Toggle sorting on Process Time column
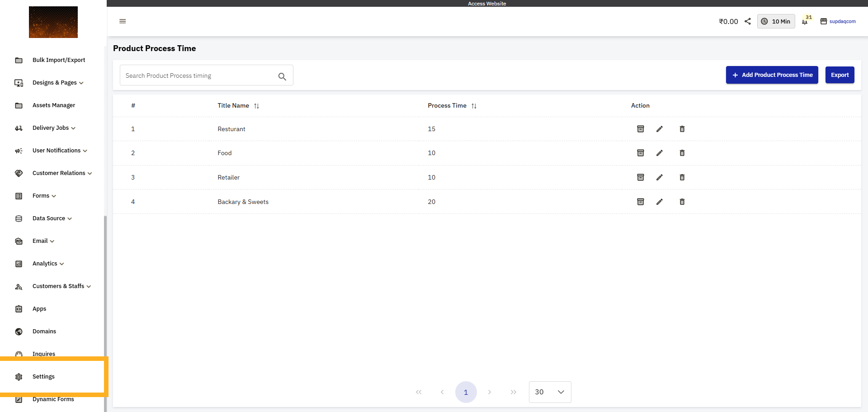Image resolution: width=868 pixels, height=412 pixels. pyautogui.click(x=474, y=106)
